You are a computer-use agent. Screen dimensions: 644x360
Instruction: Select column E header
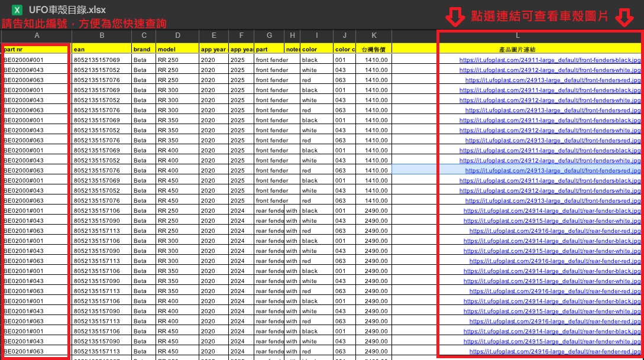click(x=213, y=35)
